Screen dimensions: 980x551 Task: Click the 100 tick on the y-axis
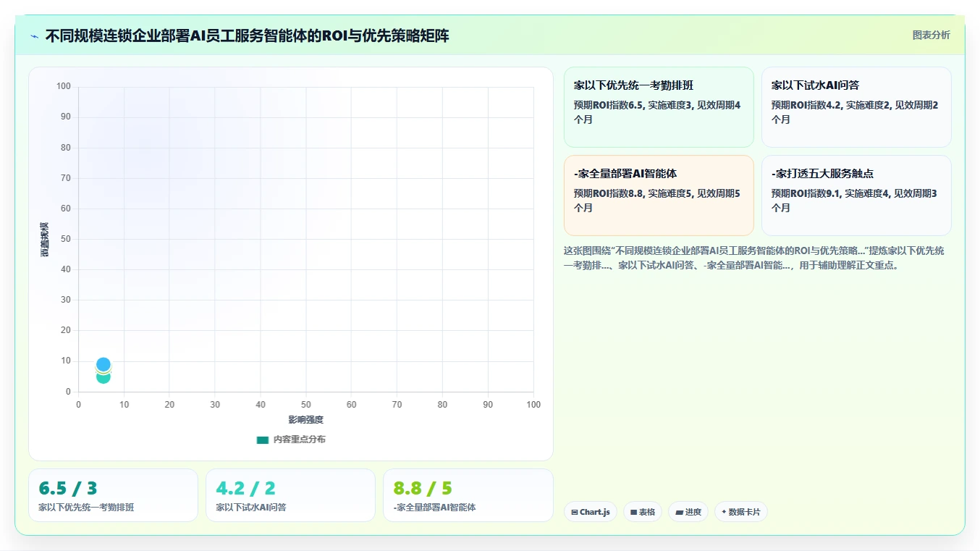pos(64,87)
